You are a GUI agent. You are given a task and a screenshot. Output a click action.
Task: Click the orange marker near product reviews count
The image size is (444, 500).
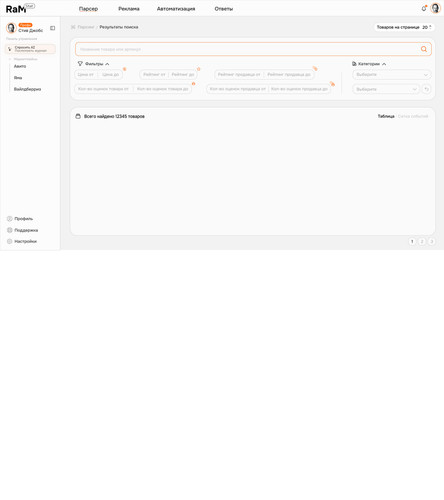click(193, 84)
